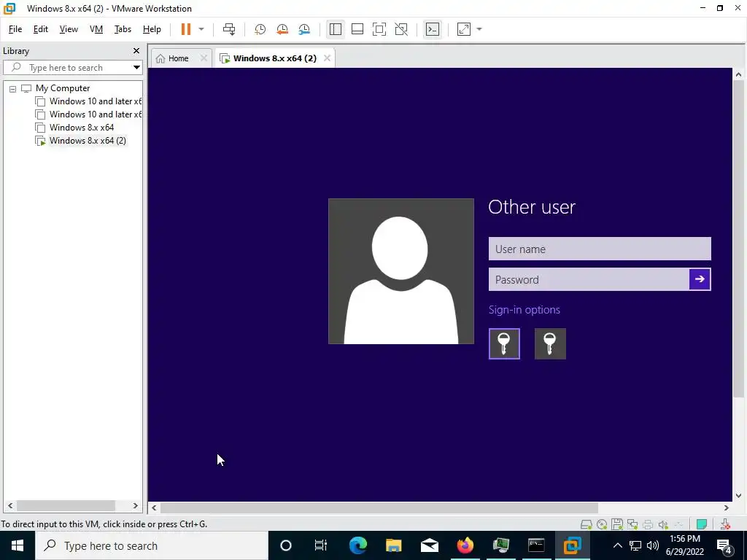This screenshot has width=747, height=560.
Task: Toggle the thumbnail bar view
Action: click(357, 29)
